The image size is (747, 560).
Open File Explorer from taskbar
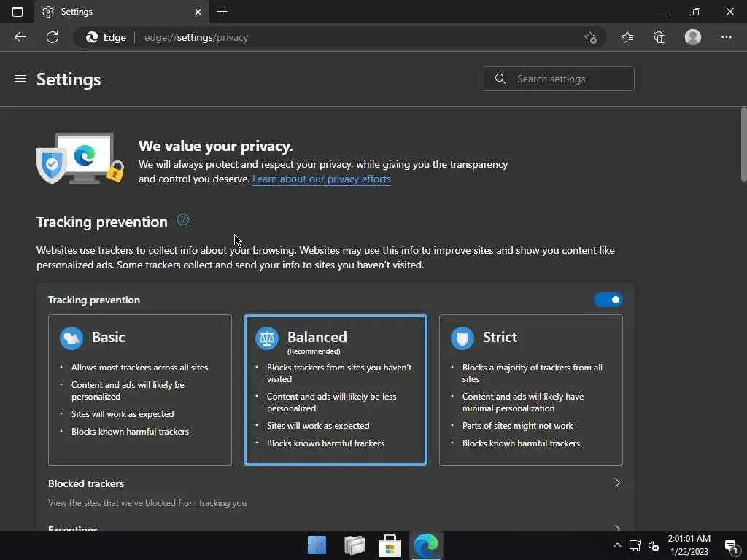[355, 545]
